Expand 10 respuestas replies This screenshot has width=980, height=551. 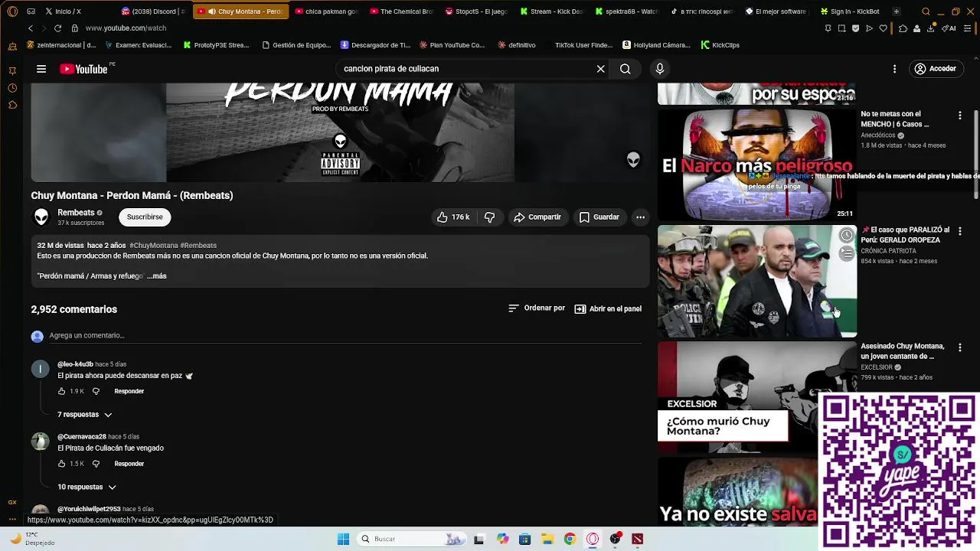(x=87, y=487)
